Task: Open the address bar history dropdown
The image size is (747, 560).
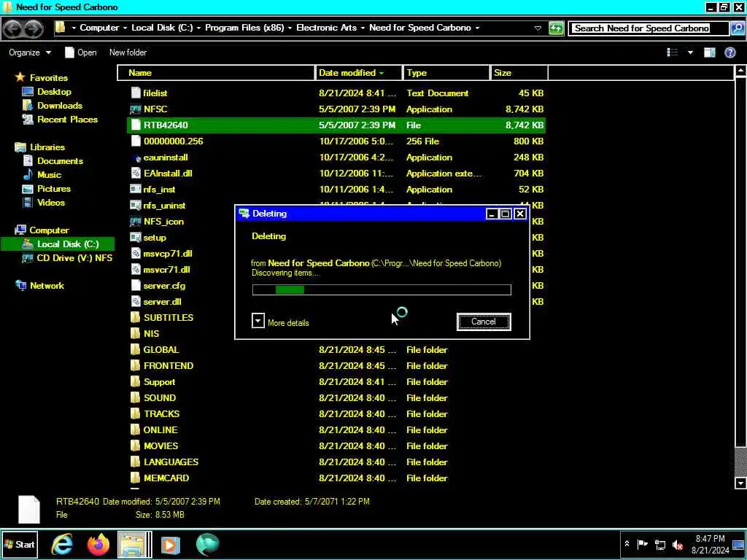Action: pos(538,28)
